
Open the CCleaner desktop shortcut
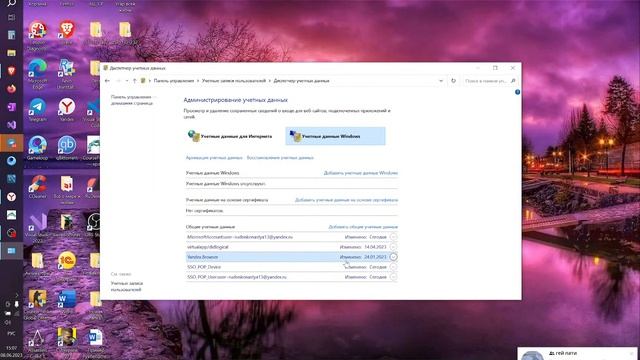(x=37, y=186)
